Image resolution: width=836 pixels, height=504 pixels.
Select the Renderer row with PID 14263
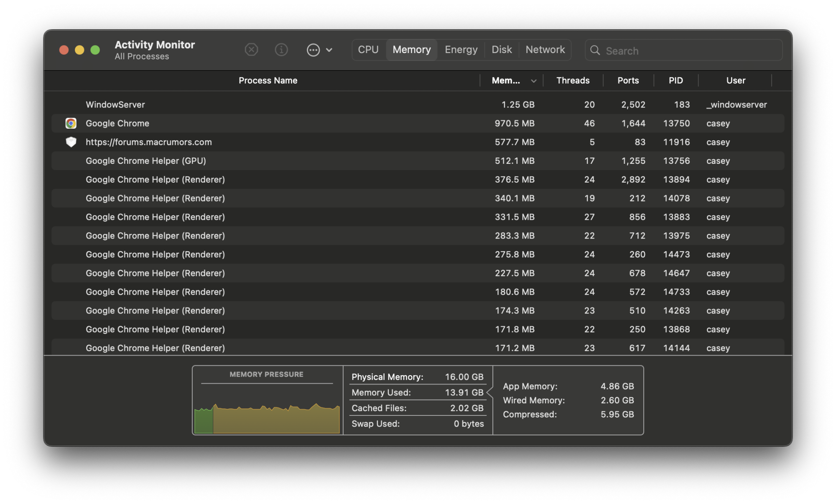(x=418, y=311)
